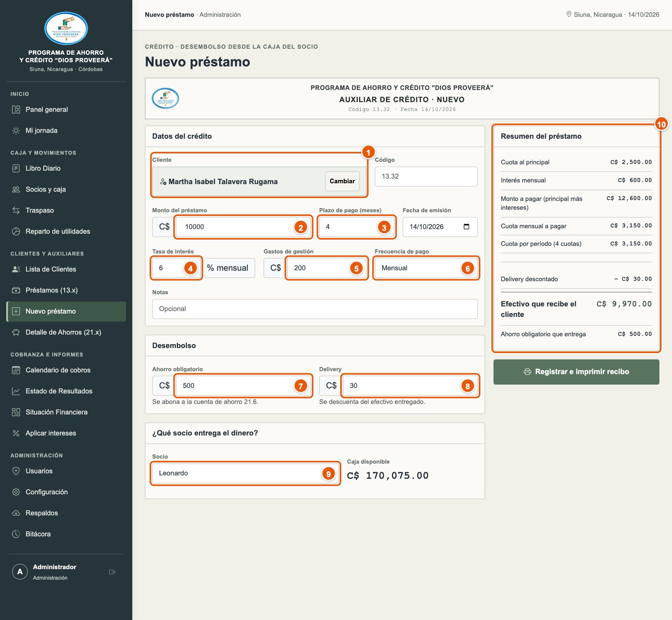Image resolution: width=672 pixels, height=620 pixels.
Task: Click into the Monto del préstamo field
Action: tap(243, 227)
